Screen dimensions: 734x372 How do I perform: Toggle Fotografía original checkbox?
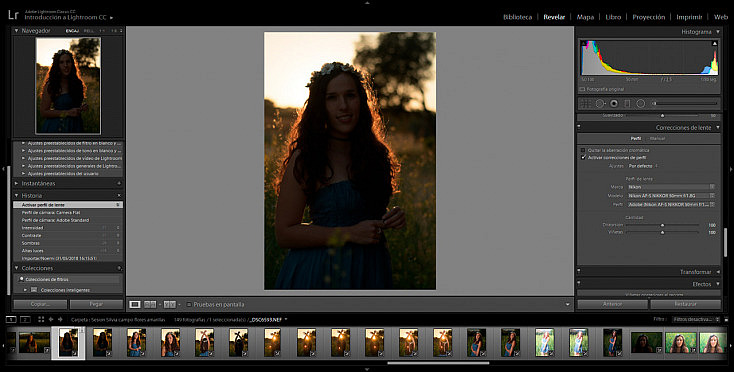tap(582, 89)
